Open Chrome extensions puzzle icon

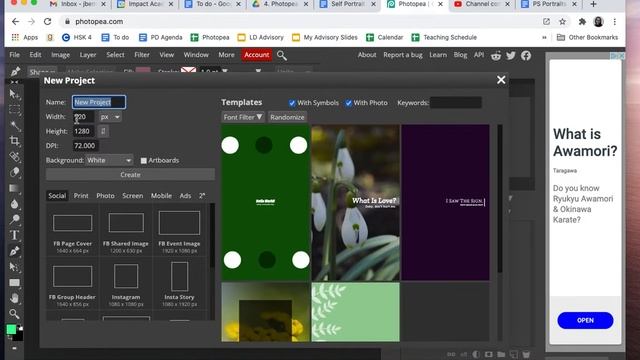582,22
